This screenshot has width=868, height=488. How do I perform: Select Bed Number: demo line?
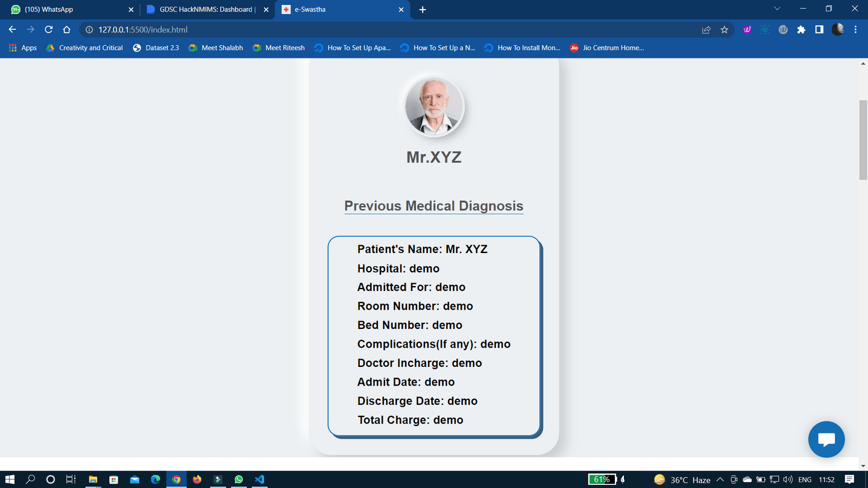pos(410,325)
